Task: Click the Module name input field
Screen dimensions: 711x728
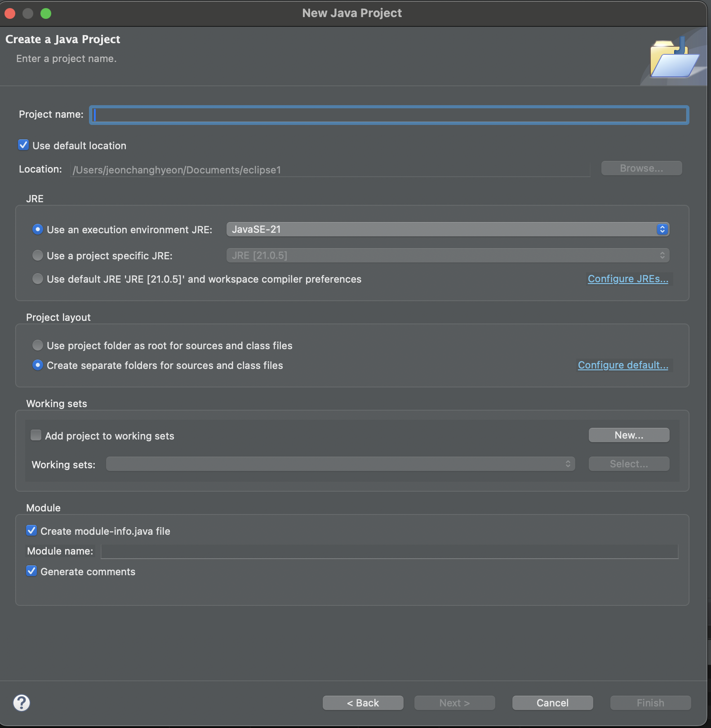Action: pos(389,551)
